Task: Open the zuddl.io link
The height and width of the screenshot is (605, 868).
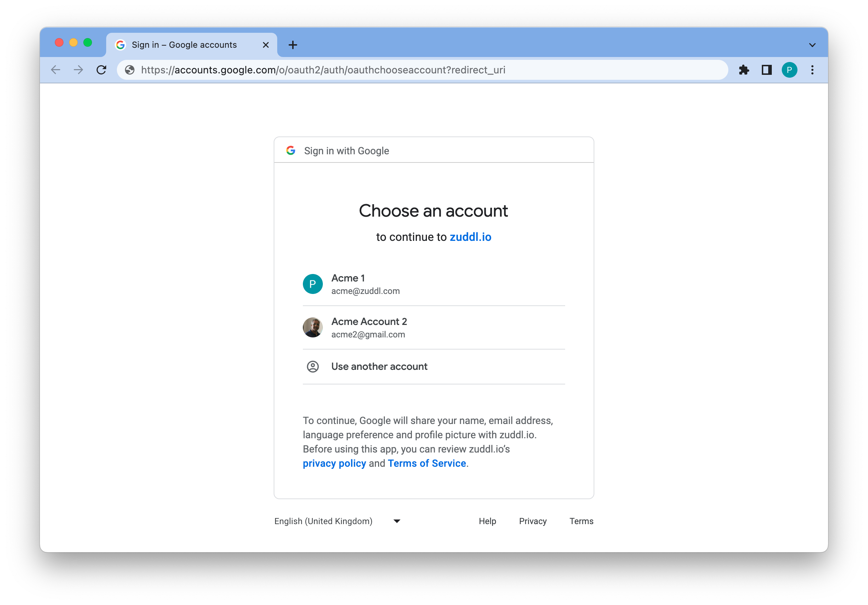Action: [470, 237]
